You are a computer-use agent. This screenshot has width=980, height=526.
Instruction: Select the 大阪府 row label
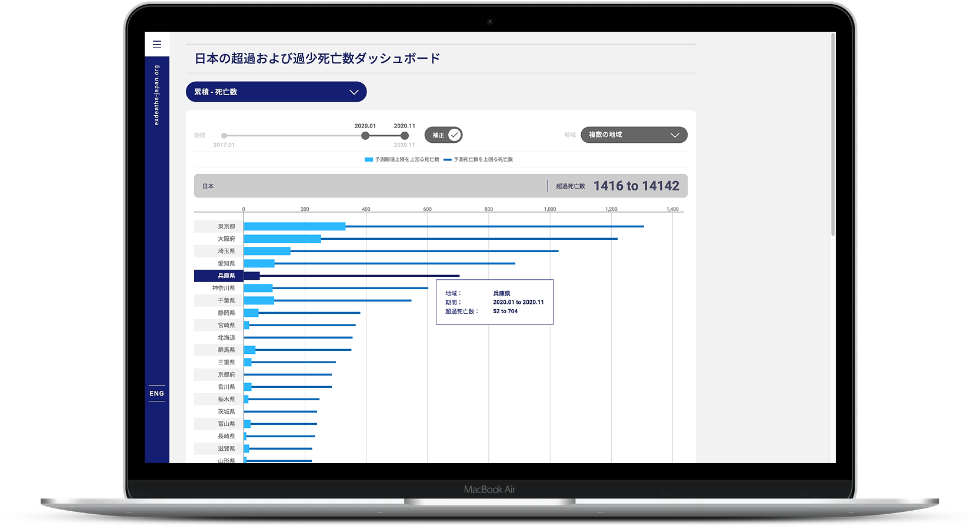click(226, 239)
